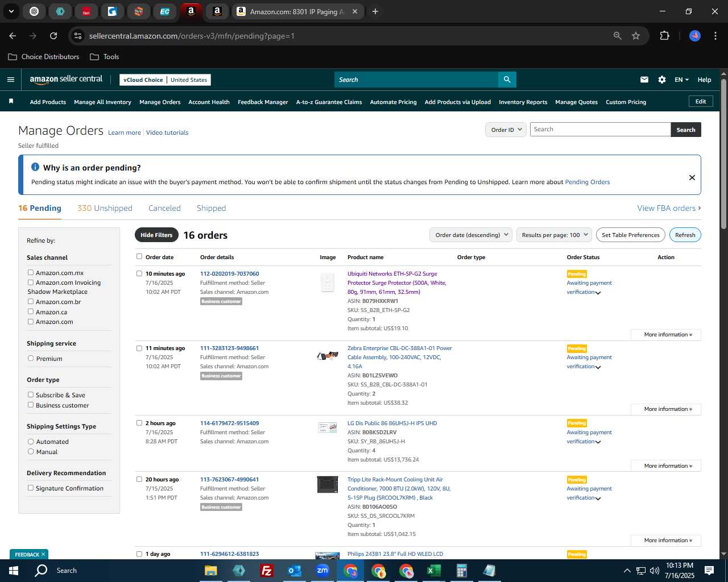Click the order search input field
The image size is (728, 582).
(600, 130)
